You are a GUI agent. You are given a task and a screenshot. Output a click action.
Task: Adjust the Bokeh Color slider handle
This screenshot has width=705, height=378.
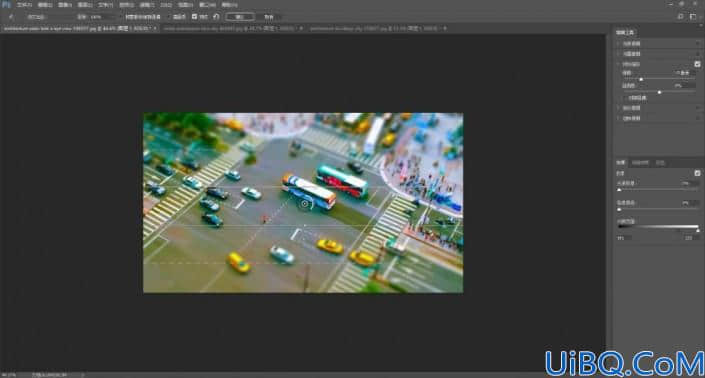click(x=619, y=209)
